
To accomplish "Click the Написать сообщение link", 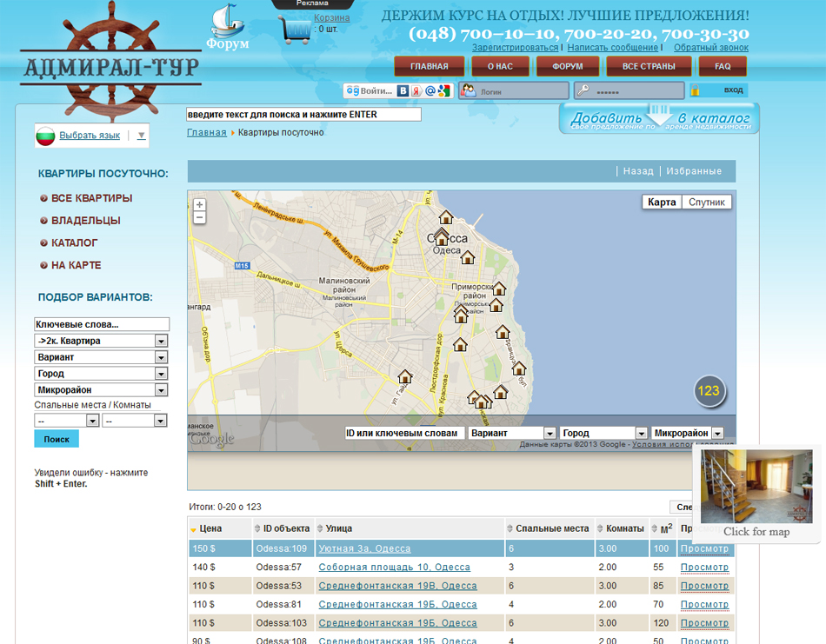I will click(x=613, y=48).
